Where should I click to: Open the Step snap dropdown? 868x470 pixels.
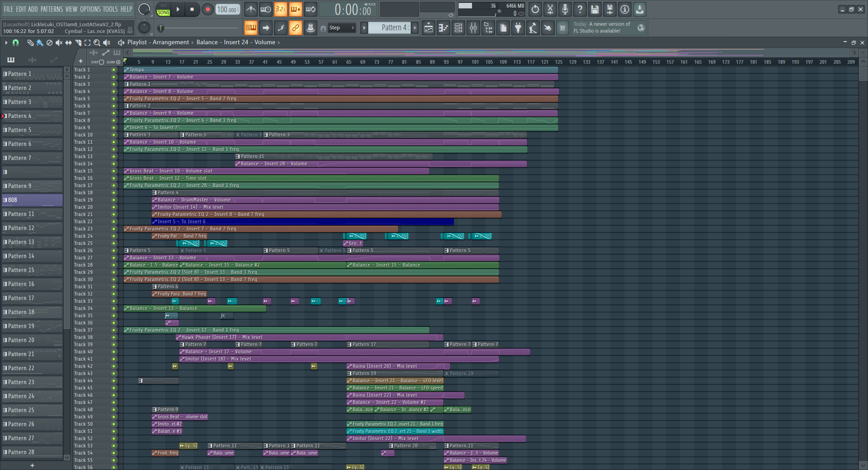342,28
